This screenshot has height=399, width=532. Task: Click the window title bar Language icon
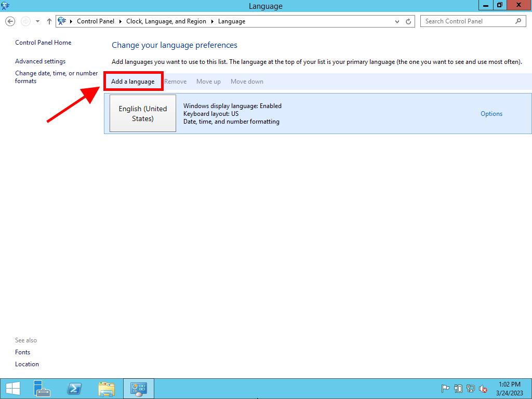(5, 6)
